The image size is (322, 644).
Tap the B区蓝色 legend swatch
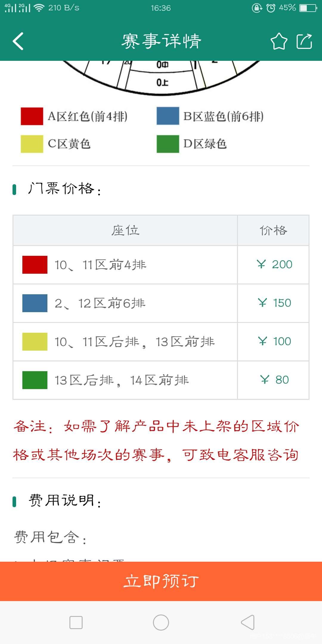[168, 116]
